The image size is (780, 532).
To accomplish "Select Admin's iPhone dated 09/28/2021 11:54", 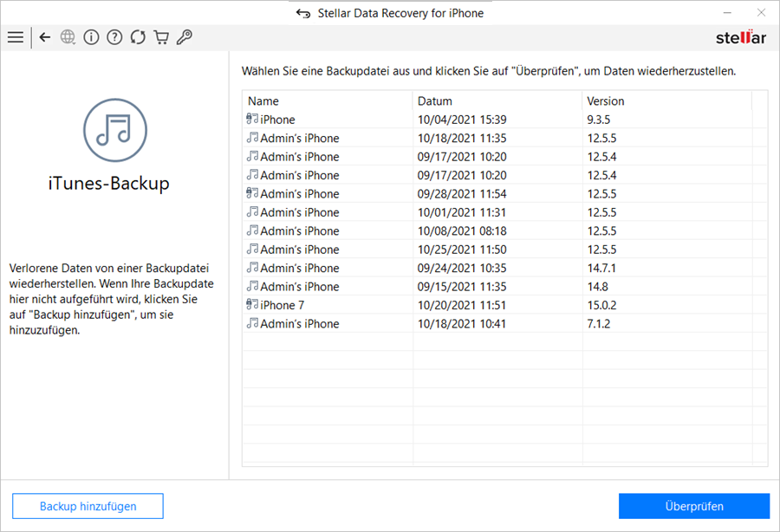I will (x=300, y=194).
